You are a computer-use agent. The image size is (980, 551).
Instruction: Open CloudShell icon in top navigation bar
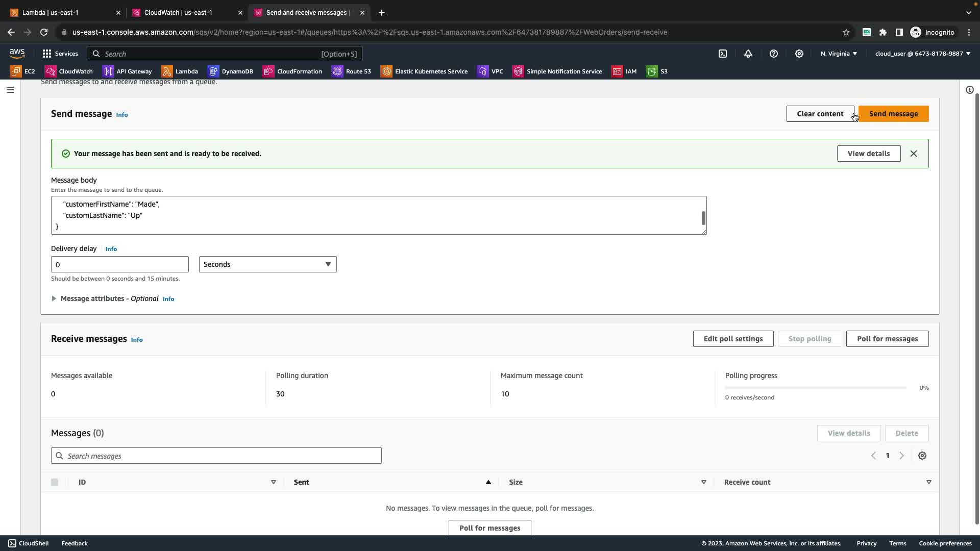click(x=723, y=54)
